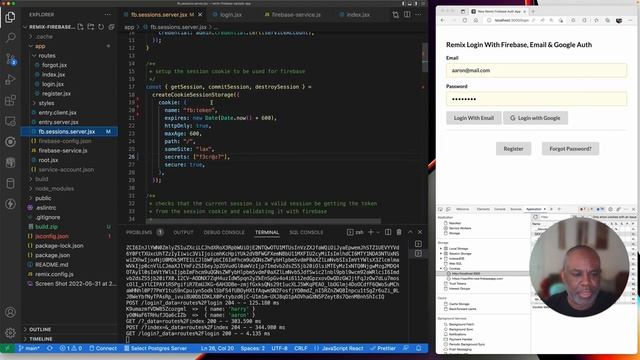Refresh the Explorer file tree
The width and height of the screenshot is (640, 360).
(101, 27)
